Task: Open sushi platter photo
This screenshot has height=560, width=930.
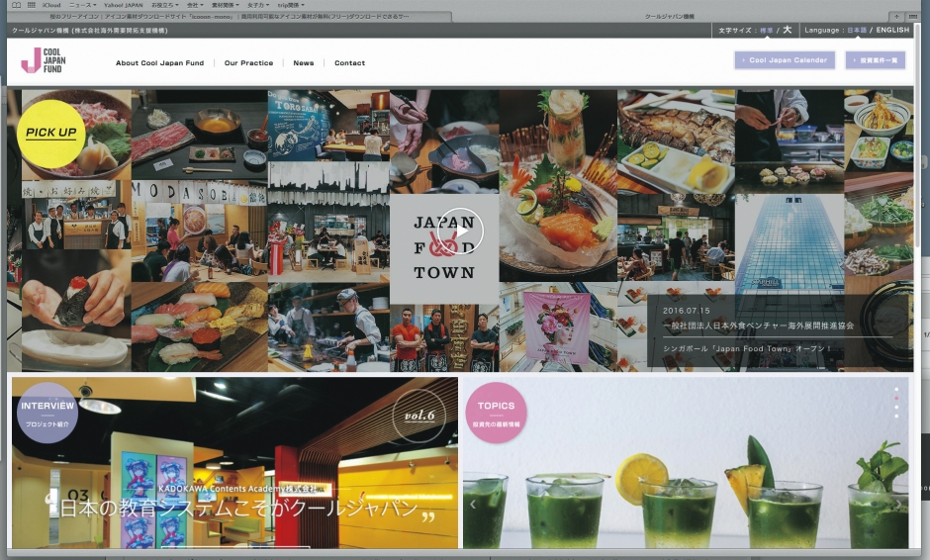Action: click(x=199, y=327)
